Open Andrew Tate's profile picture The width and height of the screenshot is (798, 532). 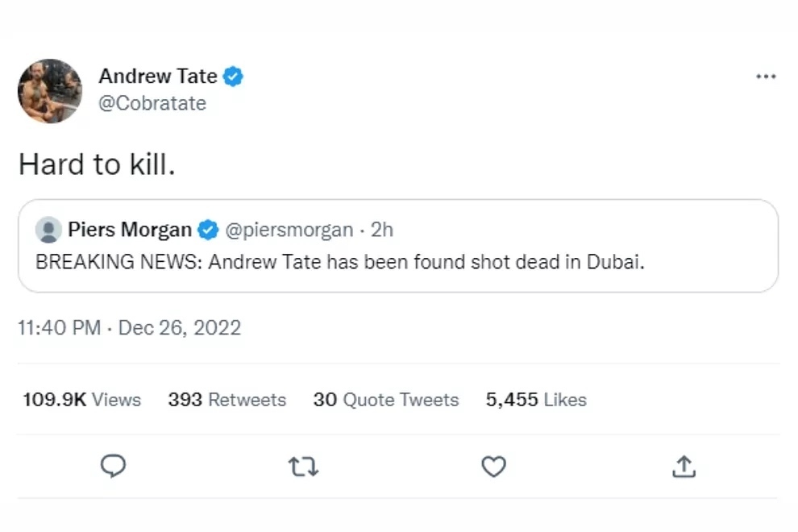click(50, 91)
